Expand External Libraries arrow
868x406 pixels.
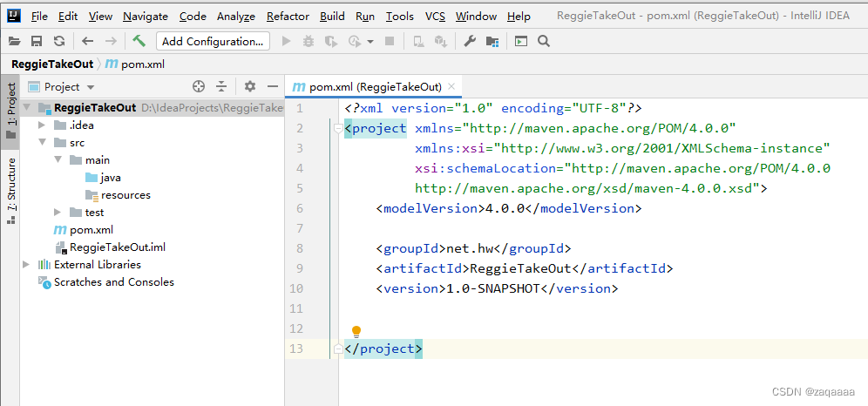click(26, 264)
